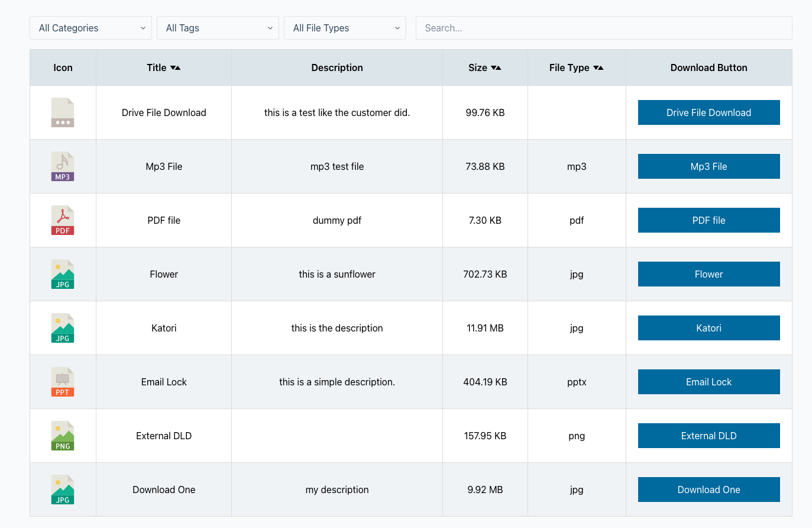Download the Mp3 File via its button
Screen dimensions: 812x528
coord(709,166)
